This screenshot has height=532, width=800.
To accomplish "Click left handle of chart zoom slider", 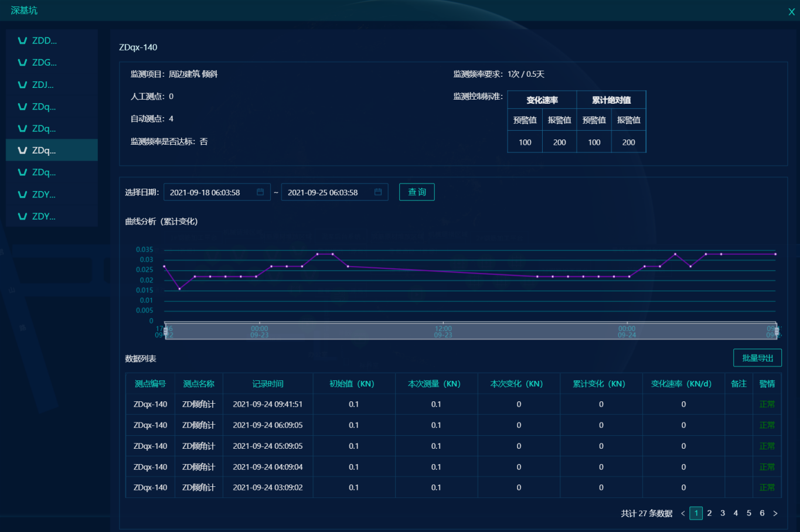I will coord(166,332).
